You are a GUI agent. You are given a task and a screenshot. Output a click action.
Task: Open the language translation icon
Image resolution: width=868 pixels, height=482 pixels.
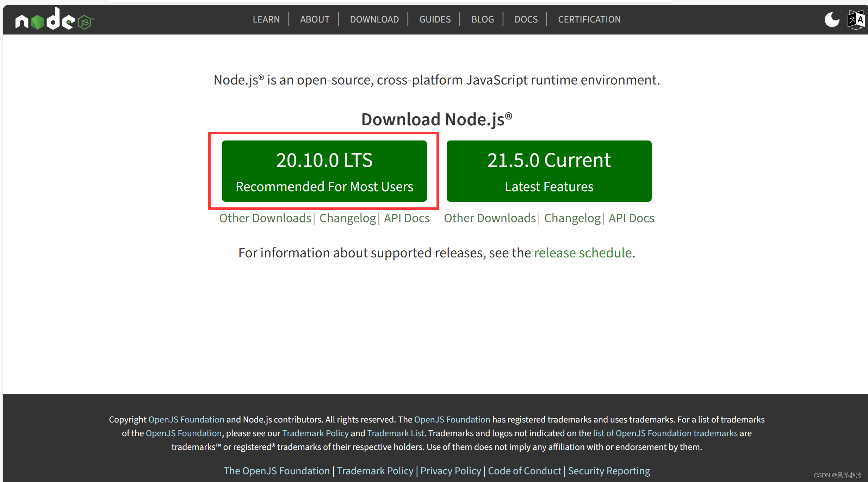point(856,20)
